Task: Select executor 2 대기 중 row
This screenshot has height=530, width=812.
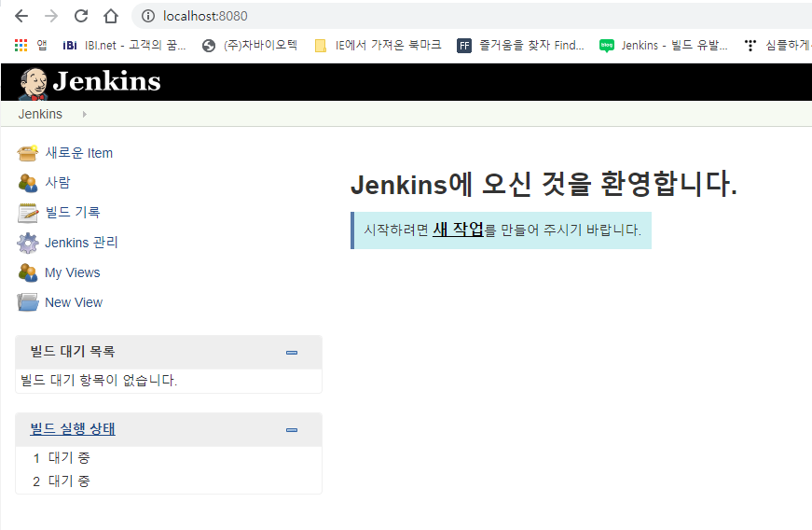Action: [x=169, y=481]
